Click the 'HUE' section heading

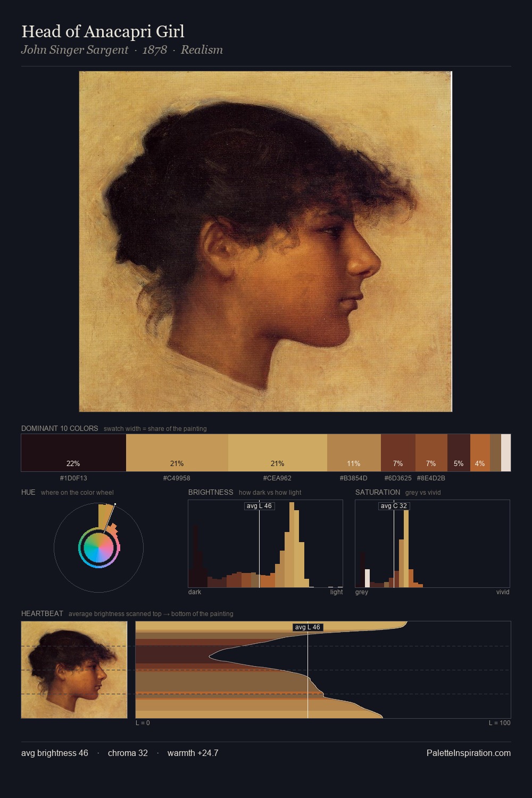(28, 492)
